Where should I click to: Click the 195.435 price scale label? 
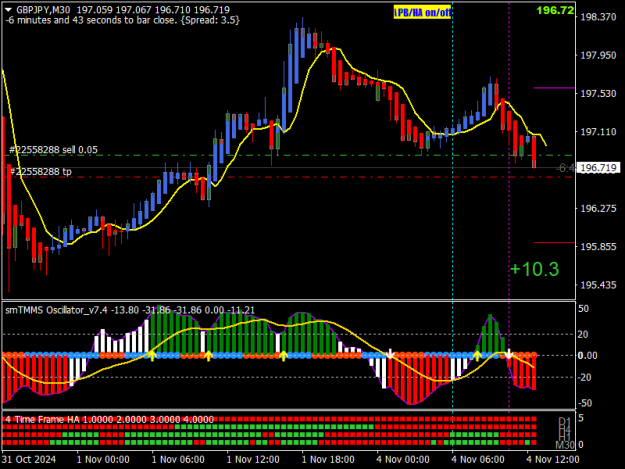[598, 285]
